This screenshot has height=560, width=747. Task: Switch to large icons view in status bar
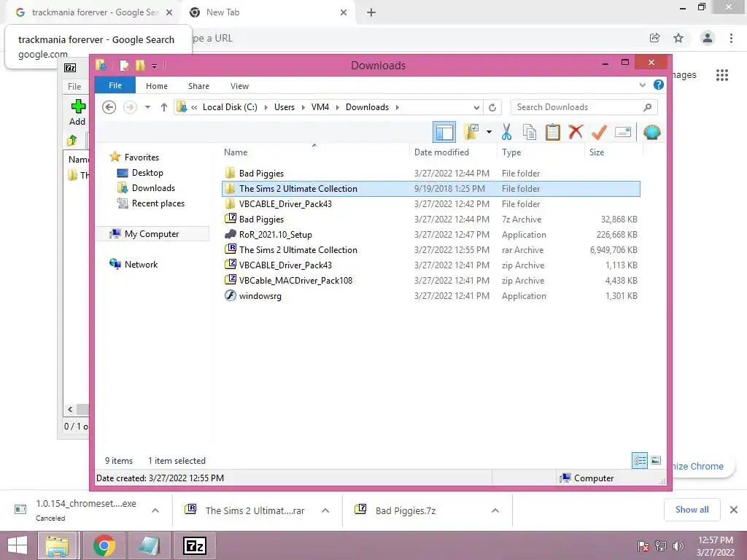pos(656,460)
